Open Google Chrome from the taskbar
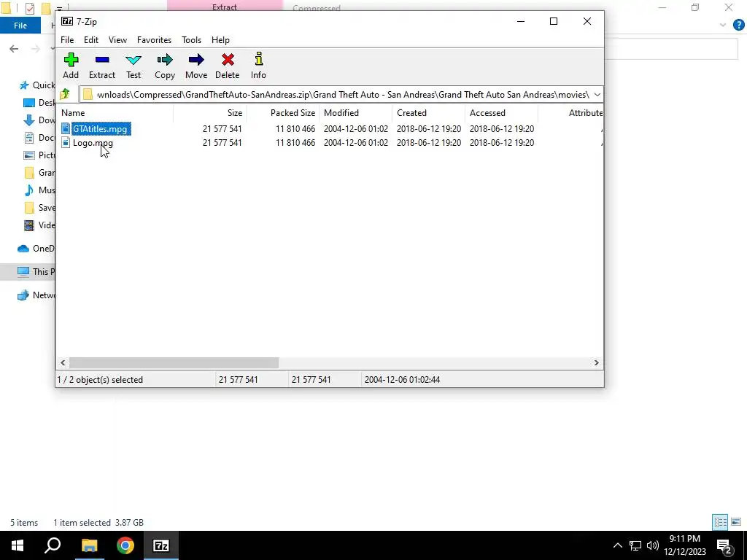747x560 pixels. click(x=125, y=545)
